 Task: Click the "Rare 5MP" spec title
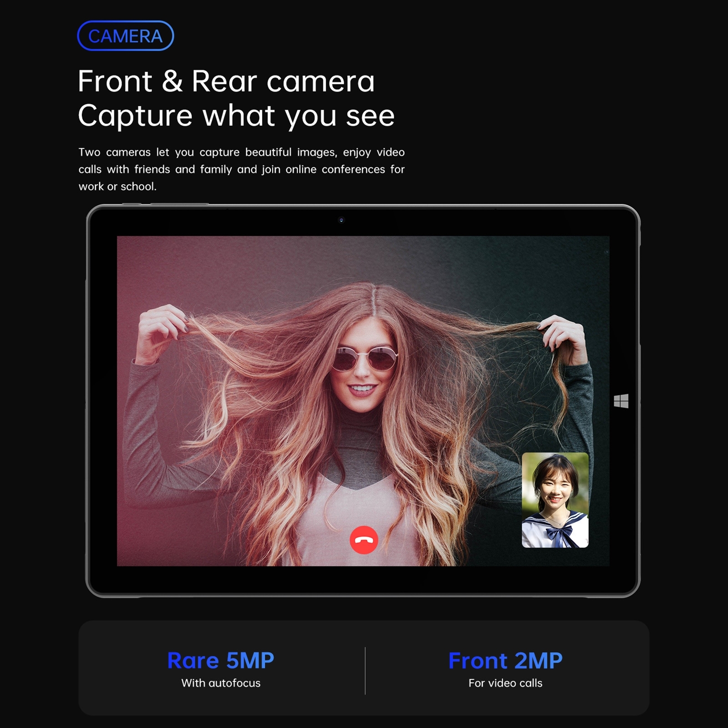pyautogui.click(x=221, y=660)
